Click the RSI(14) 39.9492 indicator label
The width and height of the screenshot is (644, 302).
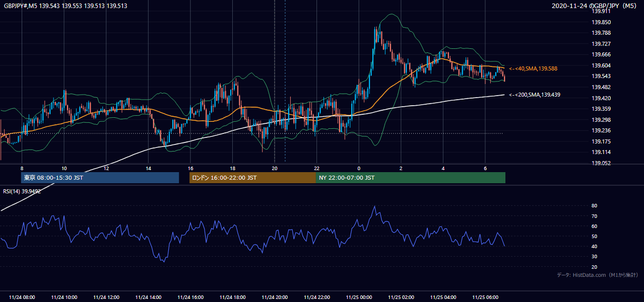click(22, 191)
